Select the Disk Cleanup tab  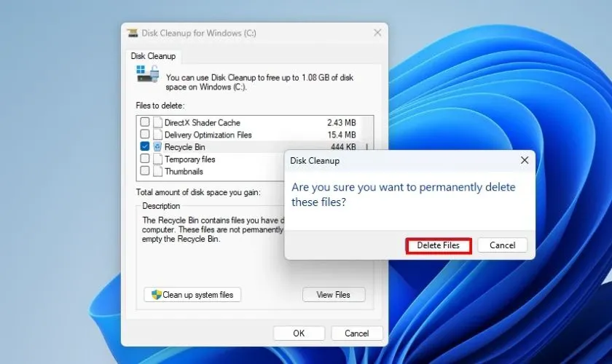[x=152, y=56]
